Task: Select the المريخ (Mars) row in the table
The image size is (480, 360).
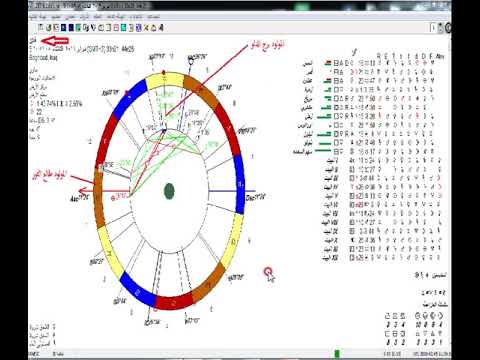Action: 369,99
